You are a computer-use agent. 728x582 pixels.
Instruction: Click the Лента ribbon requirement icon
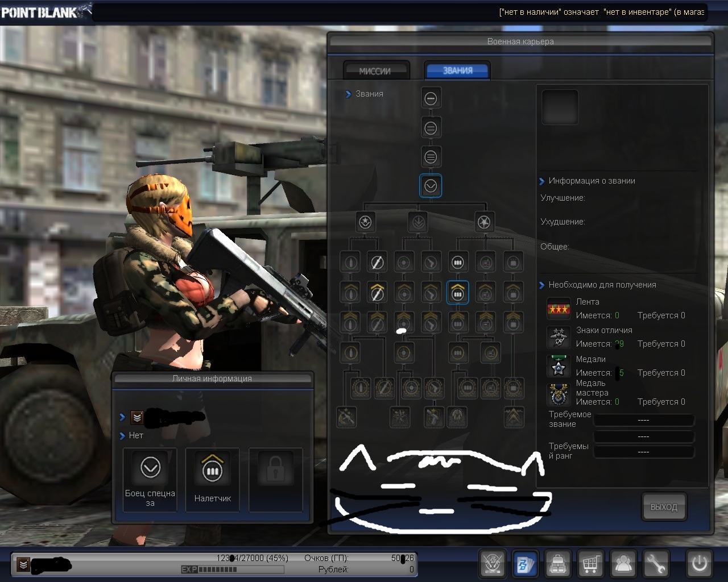pyautogui.click(x=559, y=309)
